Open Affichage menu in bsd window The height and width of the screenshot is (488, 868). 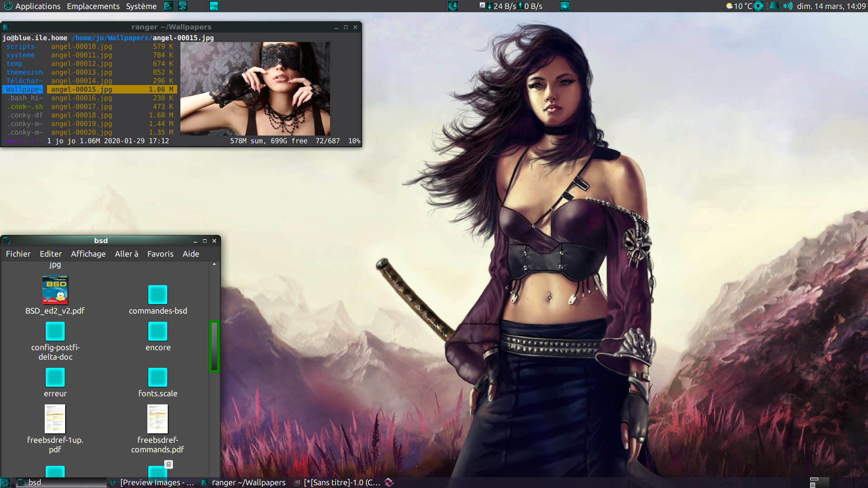click(x=88, y=254)
